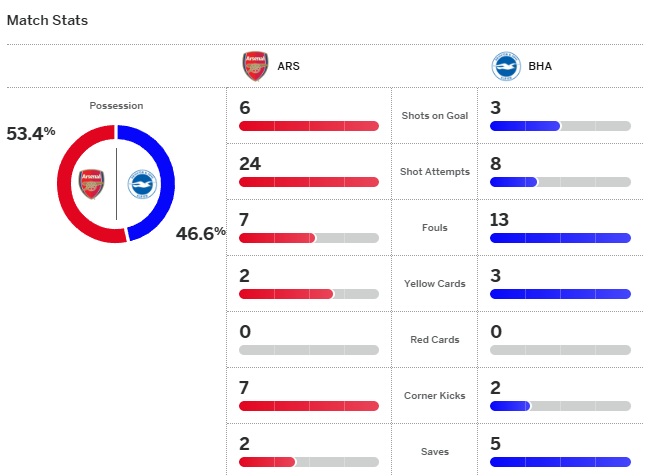Screen dimensions: 651x476
Task: Click the Match Stats heading
Action: tap(47, 20)
